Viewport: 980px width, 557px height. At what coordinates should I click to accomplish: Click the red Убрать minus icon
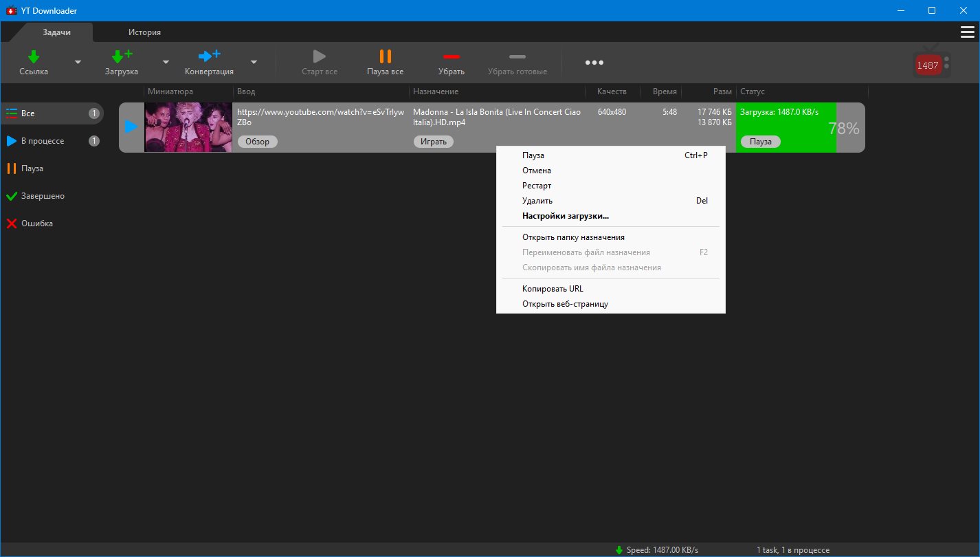452,56
